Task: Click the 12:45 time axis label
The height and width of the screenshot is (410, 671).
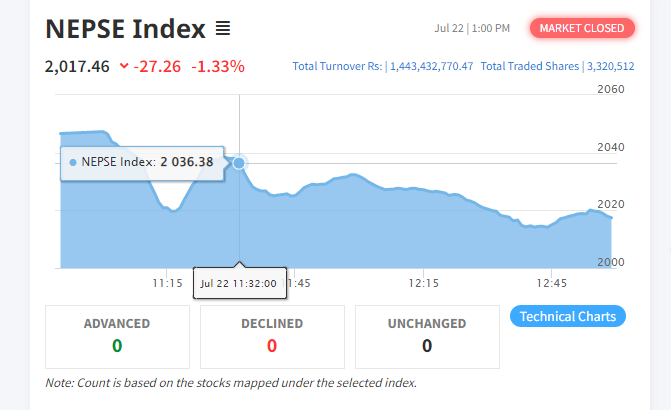Action: (551, 283)
